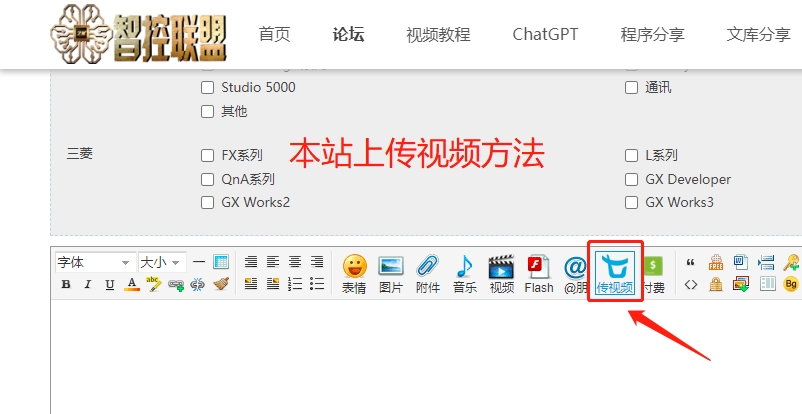
Task: Open 文库分享 in the navigation bar
Action: pyautogui.click(x=759, y=35)
